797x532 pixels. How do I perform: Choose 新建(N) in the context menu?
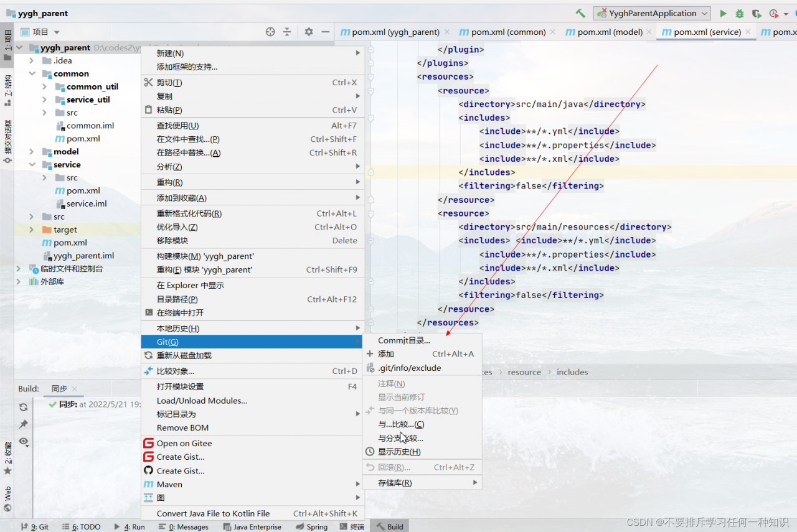(x=252, y=54)
